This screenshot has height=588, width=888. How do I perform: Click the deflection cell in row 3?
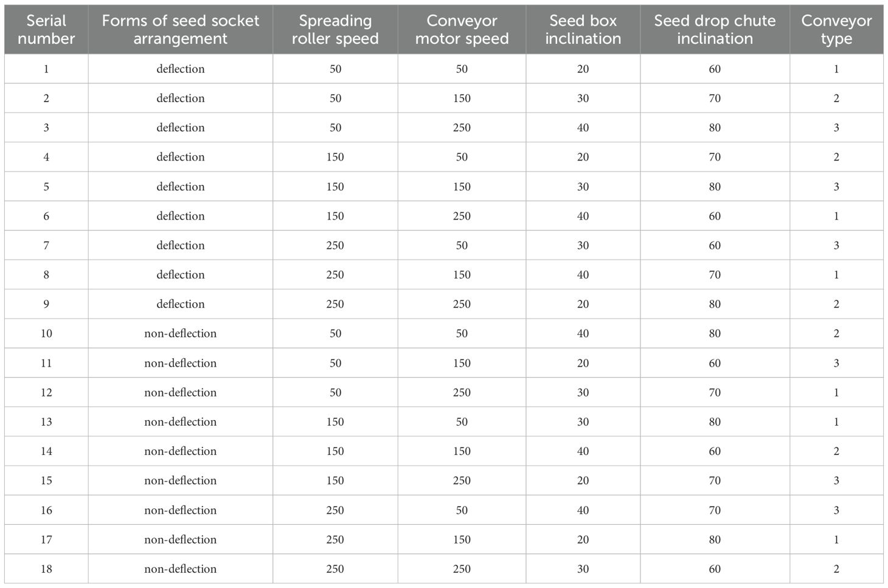coord(180,128)
